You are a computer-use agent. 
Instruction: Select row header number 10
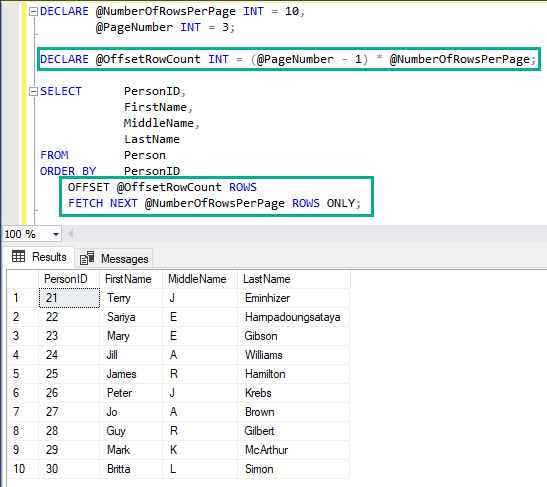coord(23,469)
